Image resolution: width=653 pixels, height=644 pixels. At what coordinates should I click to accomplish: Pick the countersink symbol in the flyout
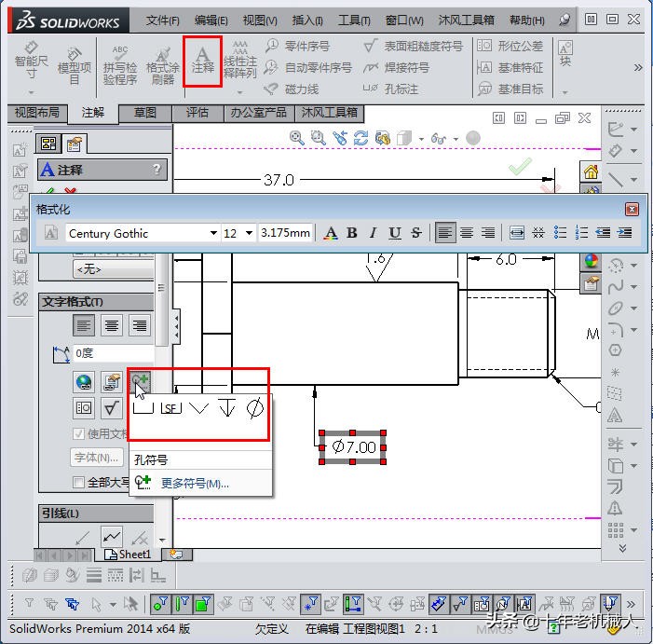(198, 408)
